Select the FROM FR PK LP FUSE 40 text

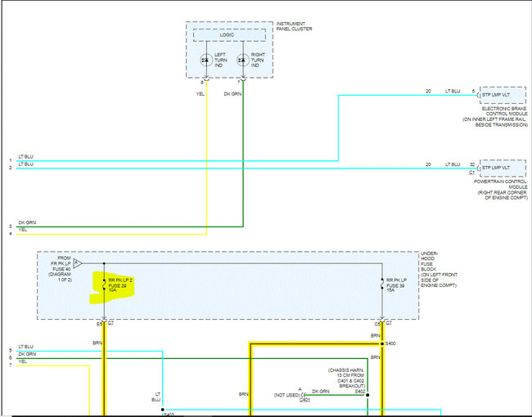[61, 269]
